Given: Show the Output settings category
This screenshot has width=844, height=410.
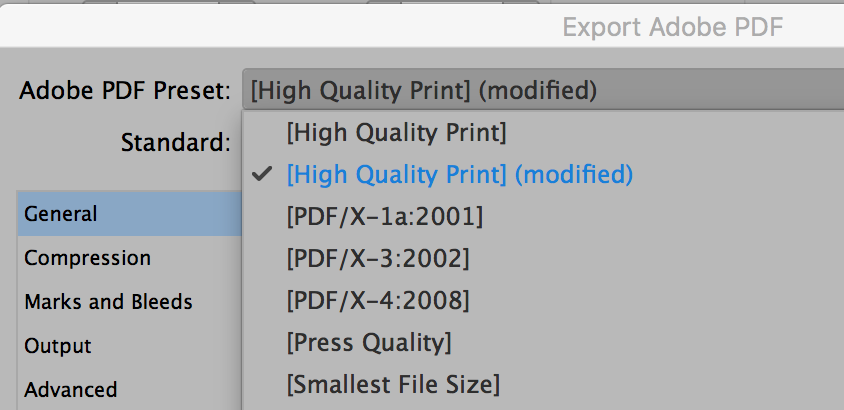Looking at the screenshot, I should pos(58,346).
